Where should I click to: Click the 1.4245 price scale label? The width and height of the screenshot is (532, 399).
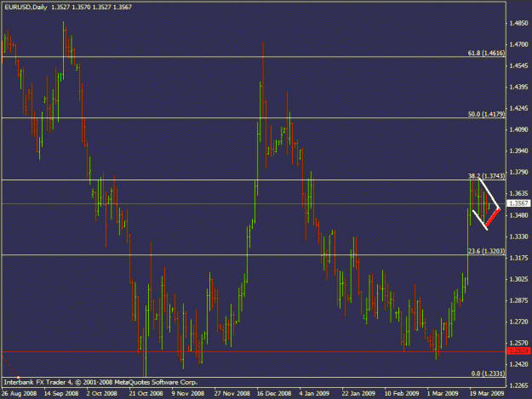(x=518, y=109)
